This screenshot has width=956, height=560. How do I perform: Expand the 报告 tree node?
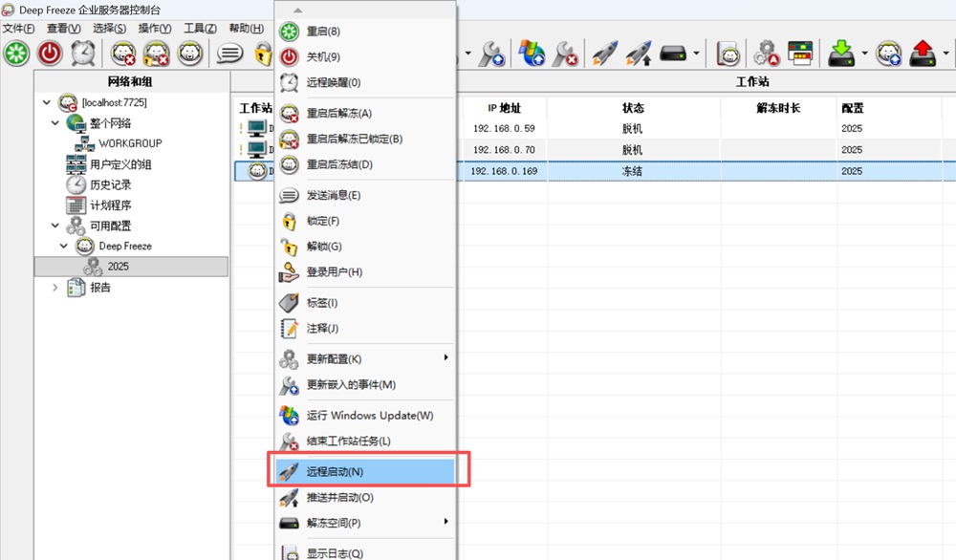(55, 288)
